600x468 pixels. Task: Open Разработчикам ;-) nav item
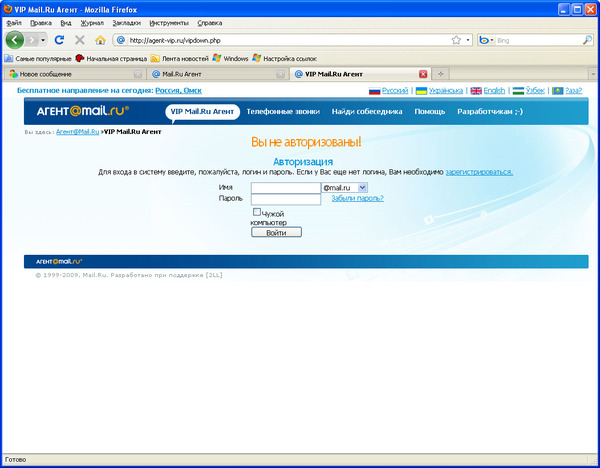(490, 112)
